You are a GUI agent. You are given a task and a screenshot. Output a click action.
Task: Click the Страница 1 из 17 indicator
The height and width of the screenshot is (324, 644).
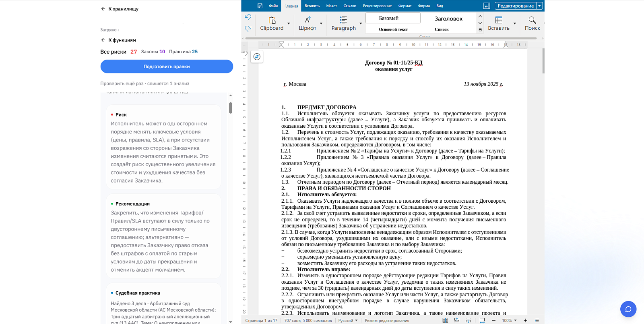pyautogui.click(x=261, y=320)
